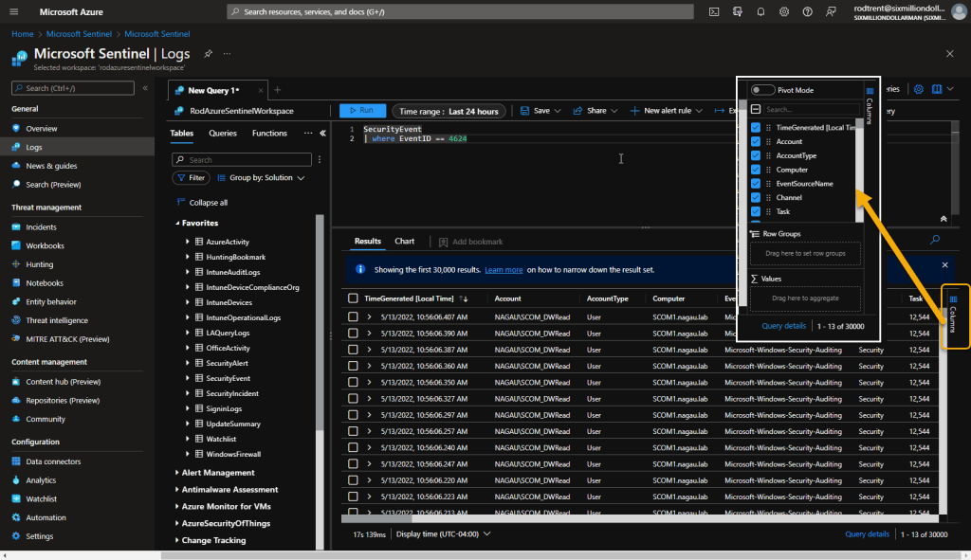This screenshot has height=560, width=971.
Task: Close the New Query 1 tab
Action: pyautogui.click(x=261, y=90)
